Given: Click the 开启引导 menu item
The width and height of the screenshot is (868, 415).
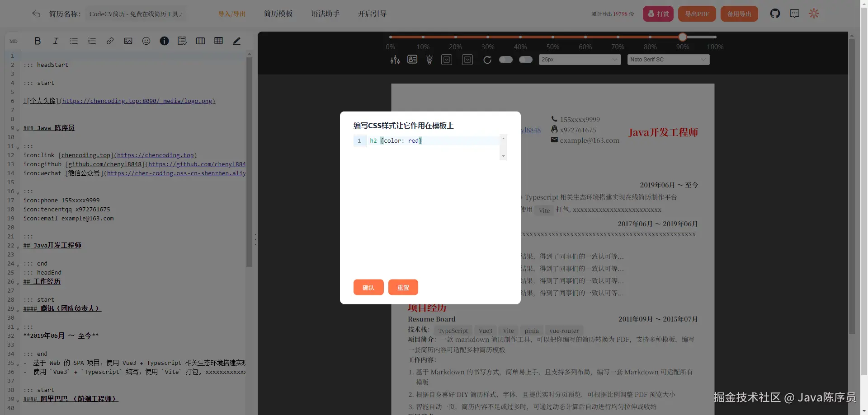Looking at the screenshot, I should pos(373,14).
